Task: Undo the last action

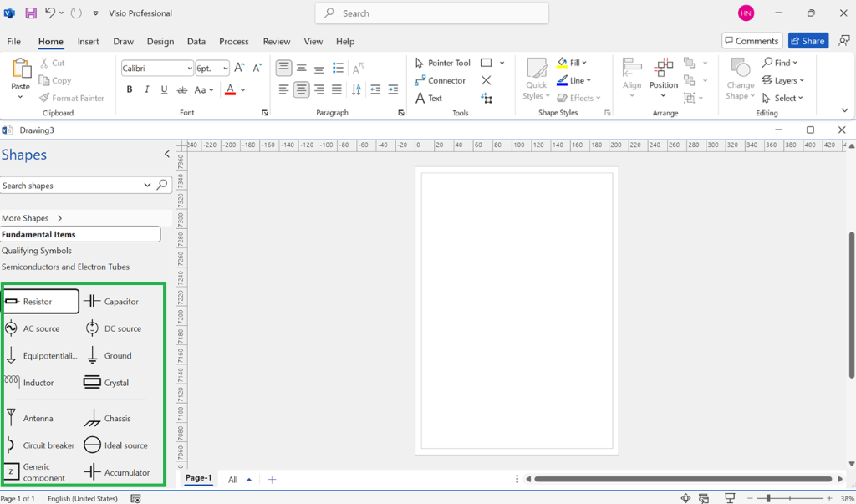Action: tap(49, 13)
